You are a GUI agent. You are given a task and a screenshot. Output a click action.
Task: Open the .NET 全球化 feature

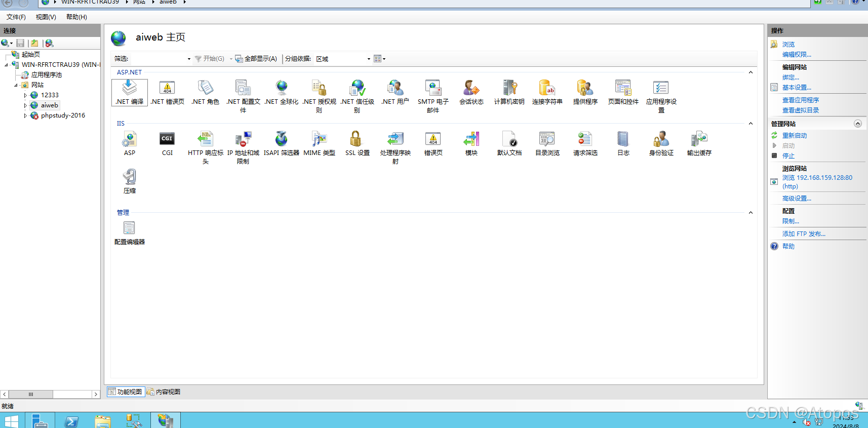pyautogui.click(x=282, y=92)
